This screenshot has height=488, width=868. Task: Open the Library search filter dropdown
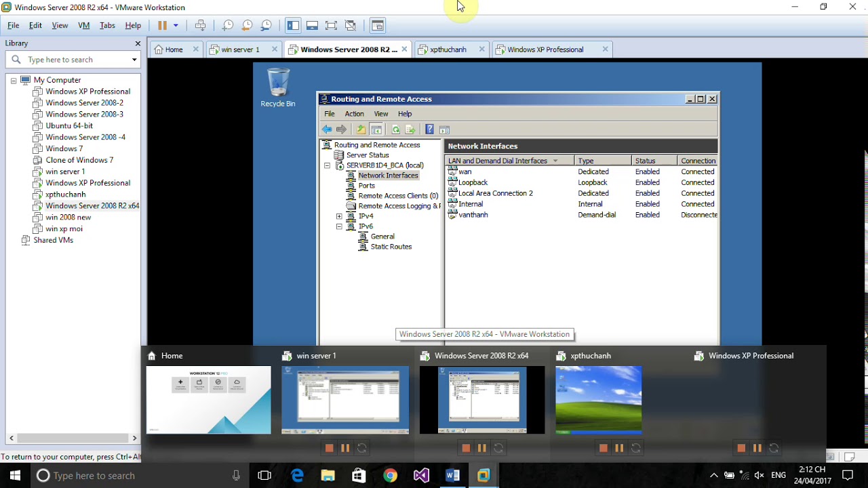[x=134, y=60]
